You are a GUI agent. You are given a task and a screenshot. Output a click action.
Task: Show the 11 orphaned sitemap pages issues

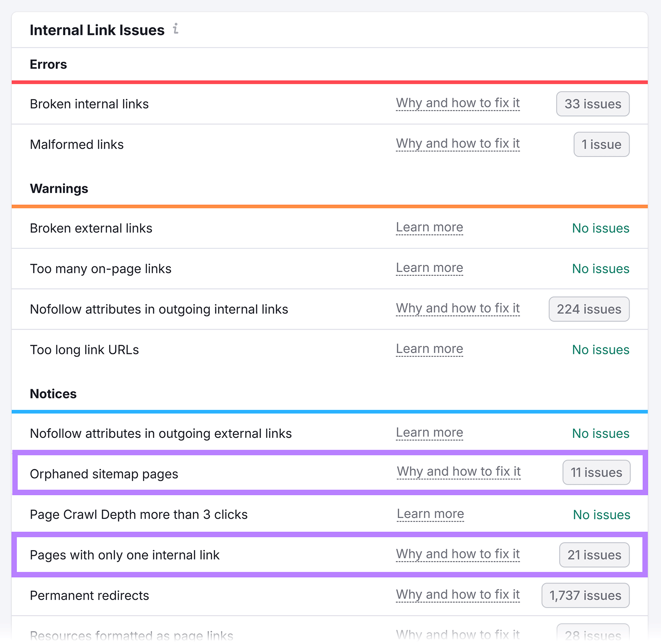coord(596,473)
